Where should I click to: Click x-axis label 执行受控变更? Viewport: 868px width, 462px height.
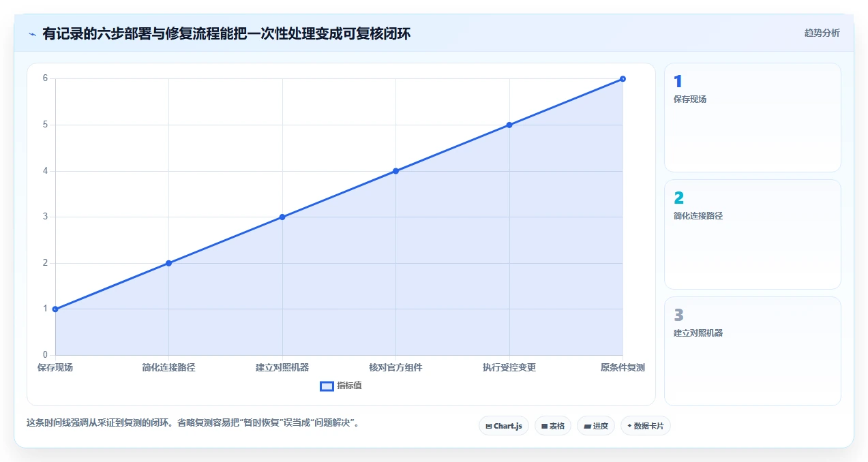click(x=509, y=367)
